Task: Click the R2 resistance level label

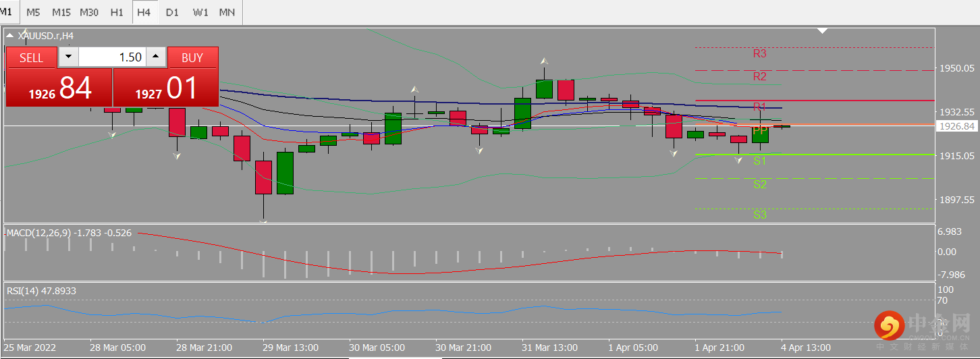Action: pyautogui.click(x=760, y=76)
